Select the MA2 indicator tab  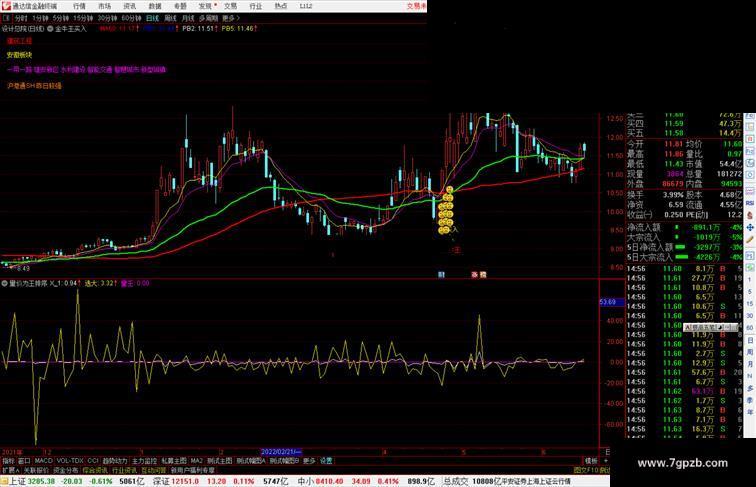[x=197, y=461]
